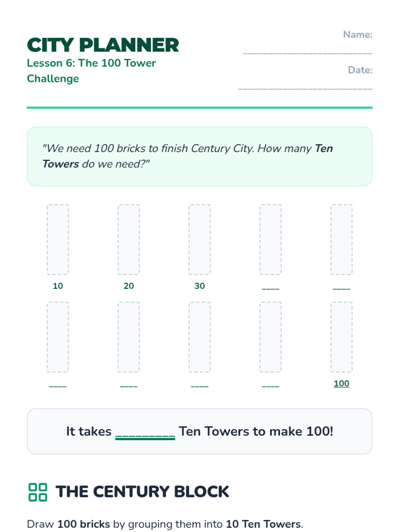Viewport: 399px width, 532px height.
Task: Click the underlined 100 label
Action: tap(341, 383)
